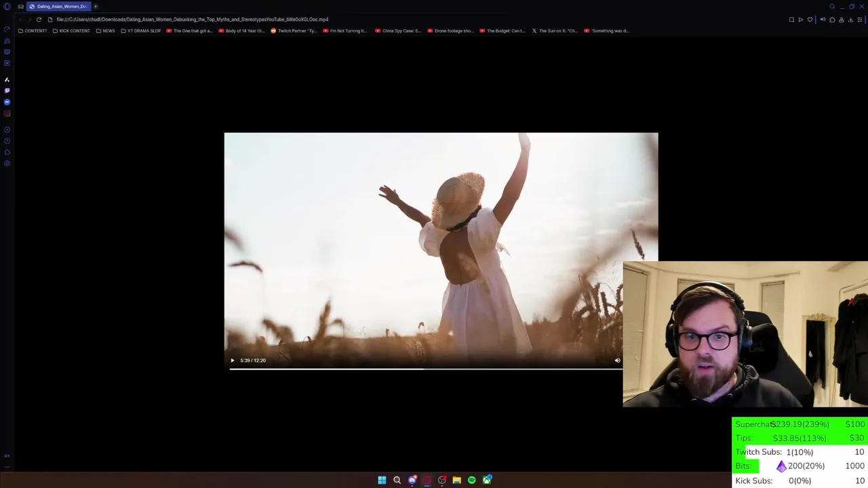Open 'The Budget: Can t...' bookmark
The image size is (868, 488).
[x=503, y=30]
